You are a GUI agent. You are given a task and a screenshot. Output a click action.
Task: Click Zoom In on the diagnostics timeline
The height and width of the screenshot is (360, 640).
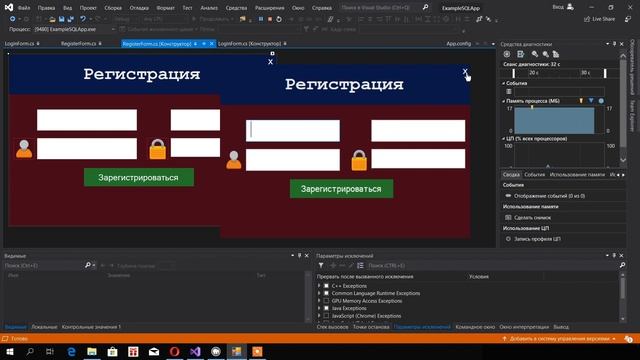(535, 54)
